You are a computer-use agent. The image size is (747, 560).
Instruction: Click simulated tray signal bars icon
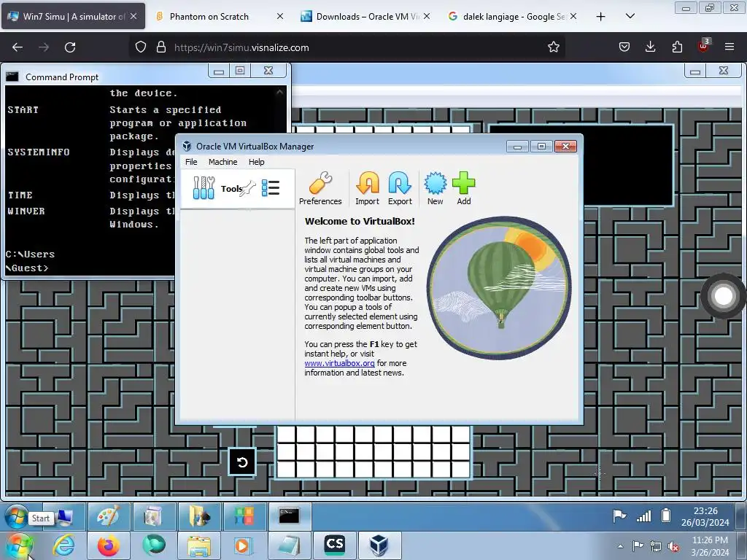tap(643, 516)
